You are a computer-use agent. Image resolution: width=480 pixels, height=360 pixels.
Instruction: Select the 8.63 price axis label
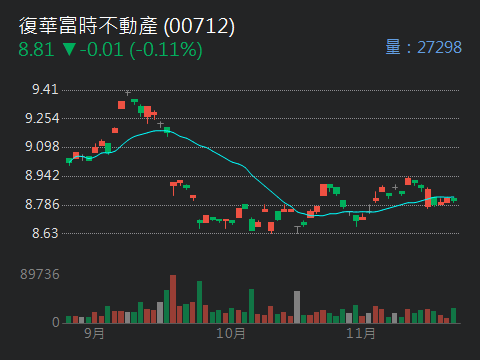pyautogui.click(x=45, y=233)
